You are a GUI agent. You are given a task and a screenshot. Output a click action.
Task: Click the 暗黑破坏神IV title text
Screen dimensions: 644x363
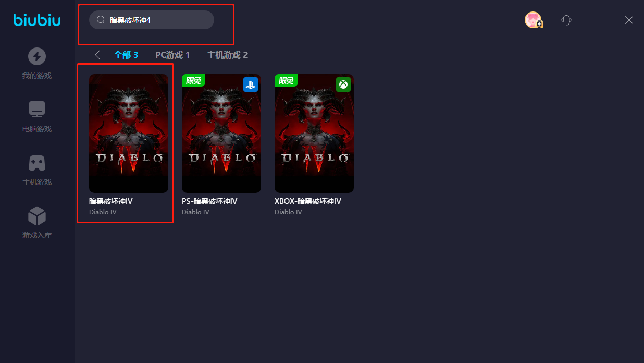[x=111, y=201]
